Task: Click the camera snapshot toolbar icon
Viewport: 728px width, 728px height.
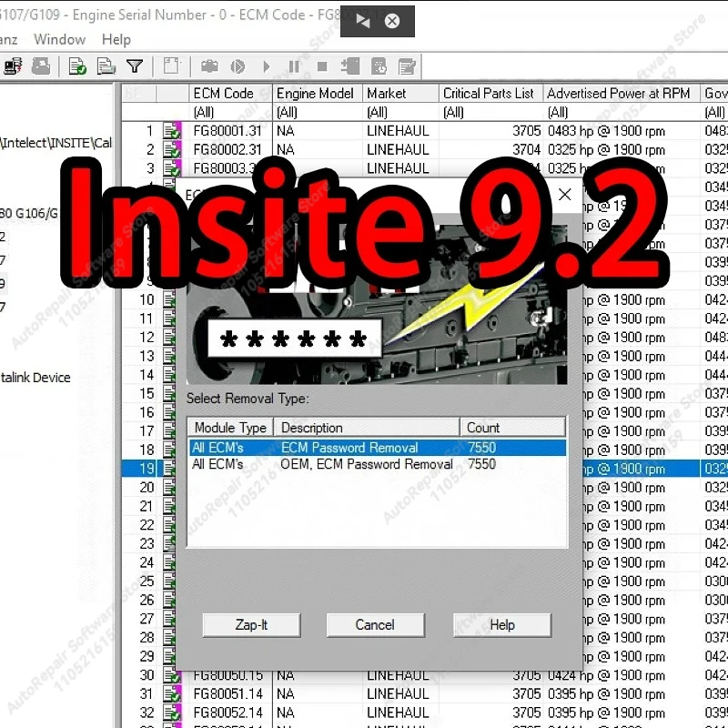Action: (209, 66)
